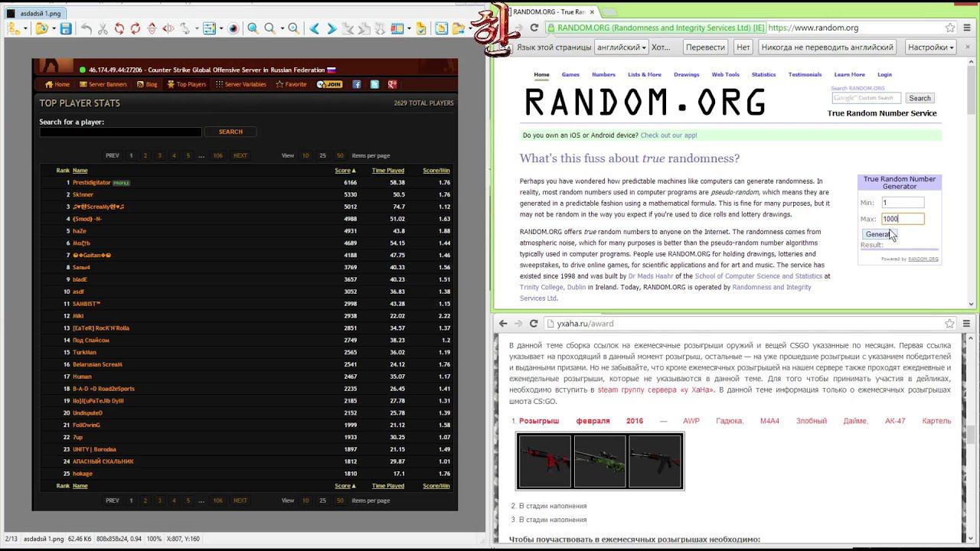
Task: Rotate image right with red arrow icon
Action: [x=136, y=29]
